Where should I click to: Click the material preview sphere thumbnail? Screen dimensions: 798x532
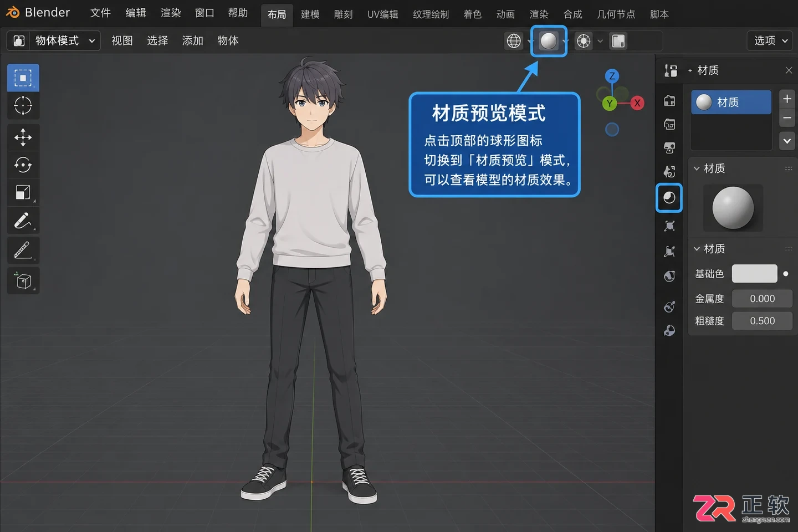733,208
